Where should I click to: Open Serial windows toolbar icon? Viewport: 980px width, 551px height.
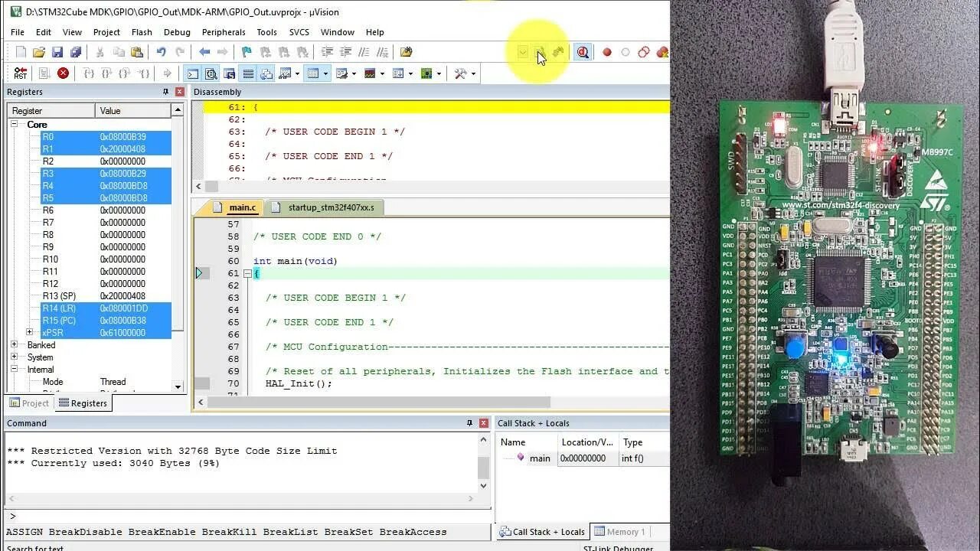tap(341, 73)
